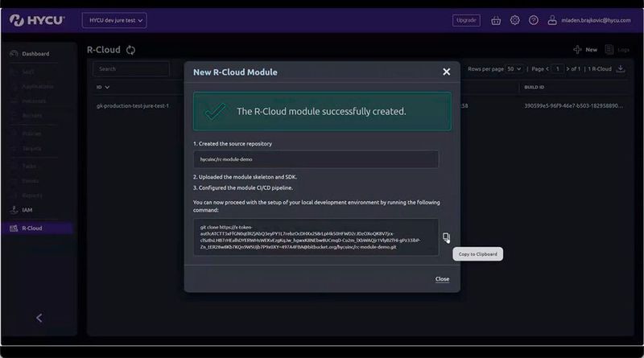This screenshot has height=358, width=644.
Task: Open the Dashboard sidebar item
Action: pyautogui.click(x=35, y=54)
